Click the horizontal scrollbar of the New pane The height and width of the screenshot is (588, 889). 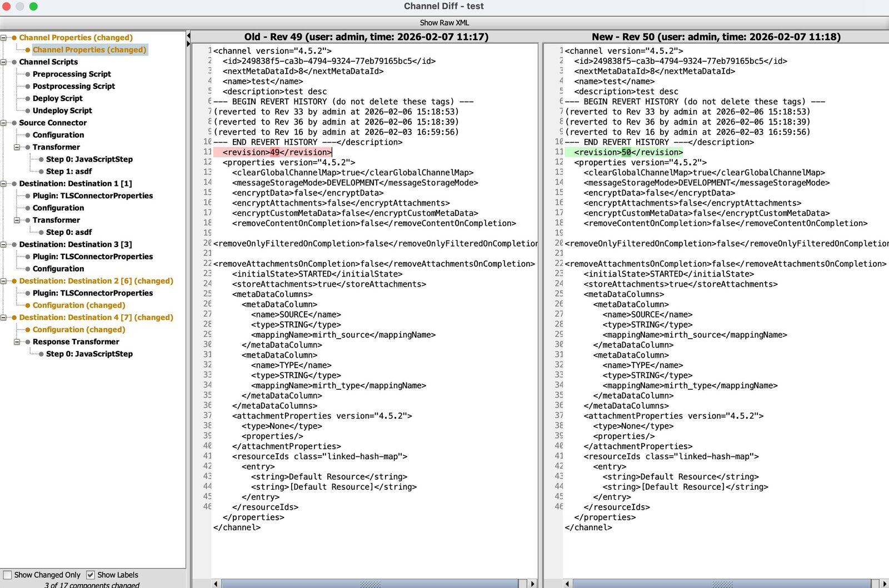[x=722, y=584]
